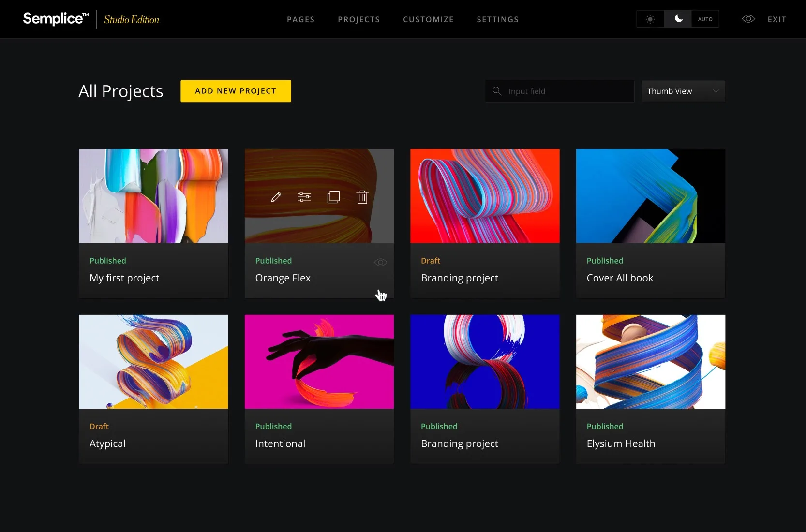Open the My first project thumbnail
The height and width of the screenshot is (532, 806).
coord(153,196)
